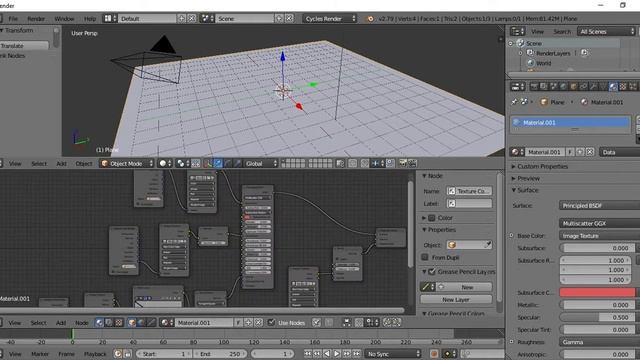This screenshot has height=360, width=640.
Task: Open the Material properties tab icon
Action: (x=613, y=87)
